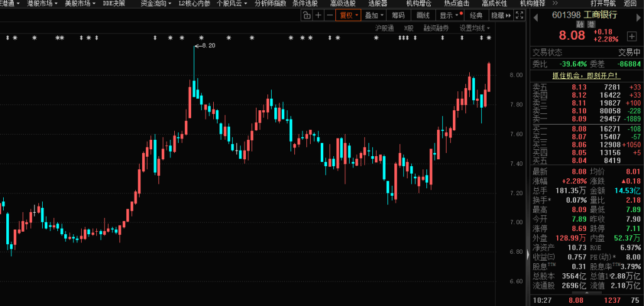
Task: Open the 设置均线 moving average dropdown
Action: (475, 28)
